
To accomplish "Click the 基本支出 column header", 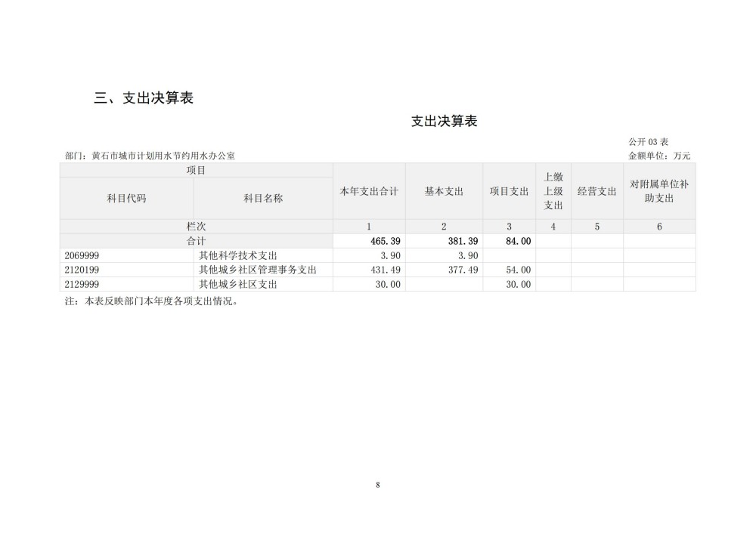I will point(444,192).
